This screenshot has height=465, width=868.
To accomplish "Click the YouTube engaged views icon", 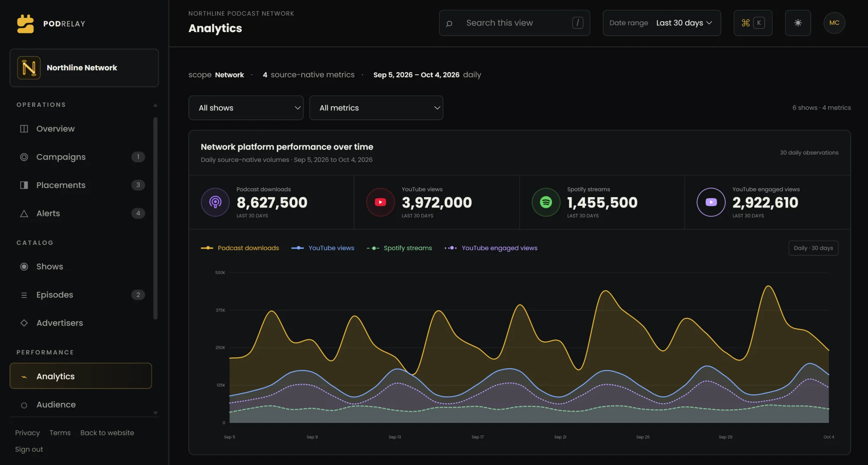I will click(x=711, y=202).
